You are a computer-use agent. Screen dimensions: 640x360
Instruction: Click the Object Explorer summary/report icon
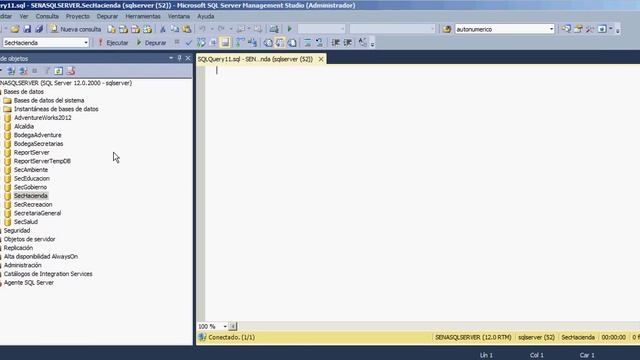[x=71, y=71]
